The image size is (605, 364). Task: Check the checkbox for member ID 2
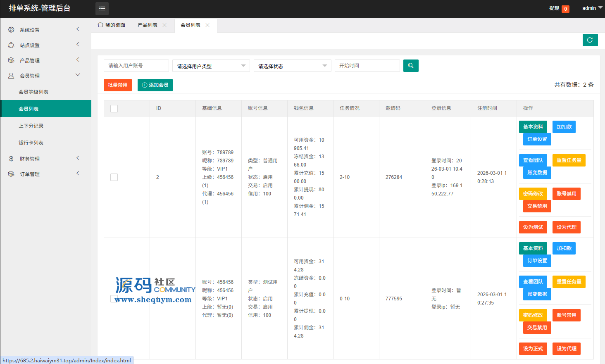(x=114, y=177)
